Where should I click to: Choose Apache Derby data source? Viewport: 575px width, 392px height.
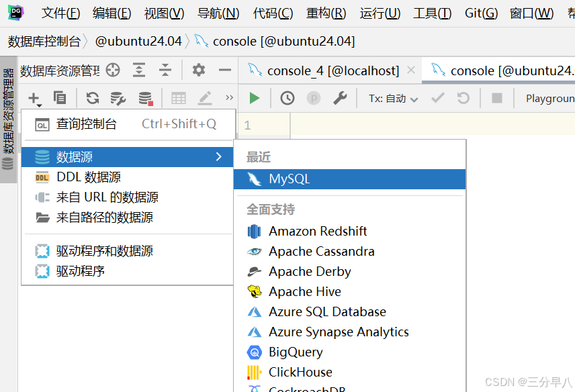(349, 272)
